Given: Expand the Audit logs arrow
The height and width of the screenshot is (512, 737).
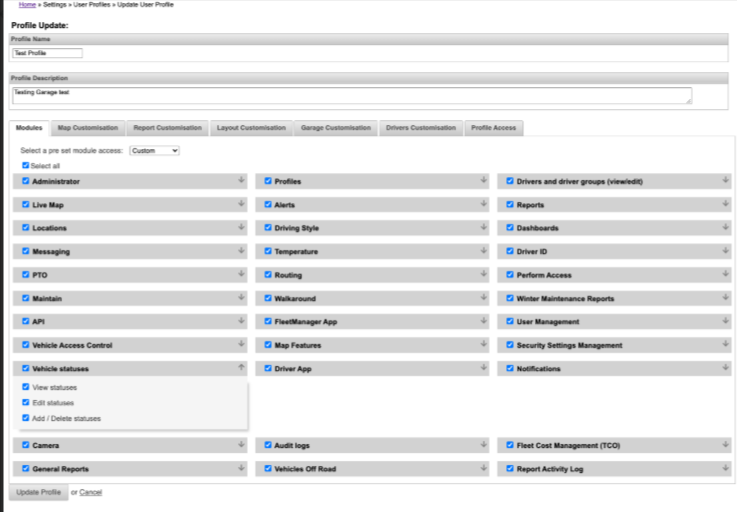Looking at the screenshot, I should (x=483, y=444).
